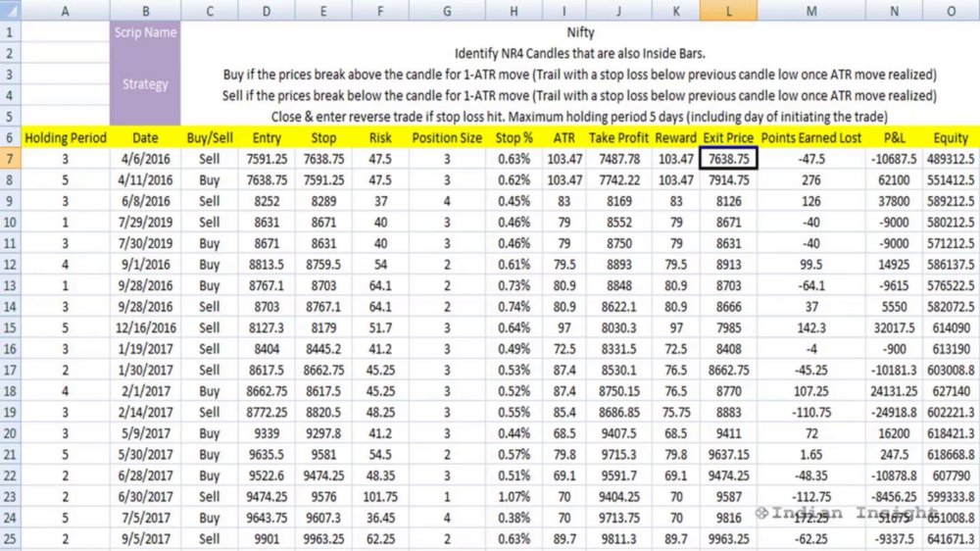Click the purple Scrip Name cell
980x551 pixels.
(145, 32)
